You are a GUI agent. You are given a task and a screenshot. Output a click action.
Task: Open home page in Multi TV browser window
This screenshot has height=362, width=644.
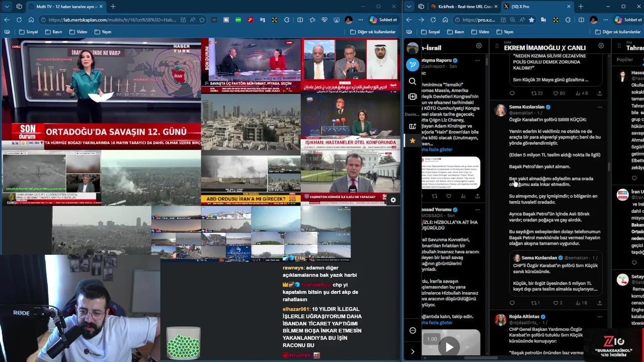click(31, 20)
